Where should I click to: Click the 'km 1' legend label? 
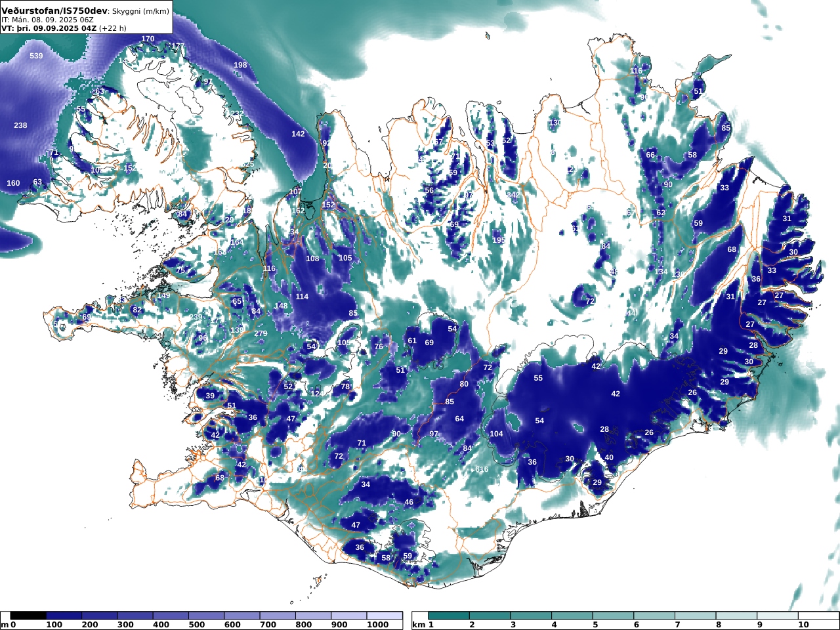[x=423, y=625]
